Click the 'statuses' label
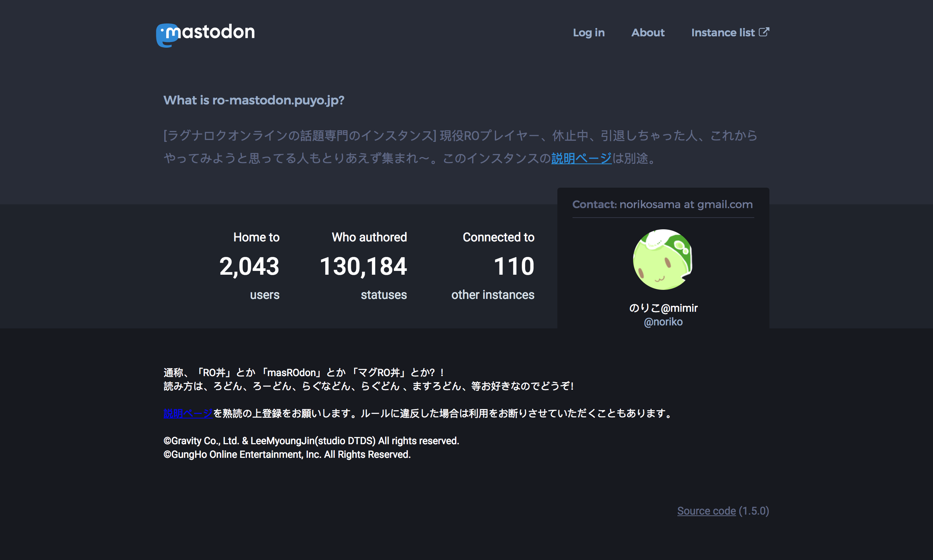 (384, 295)
